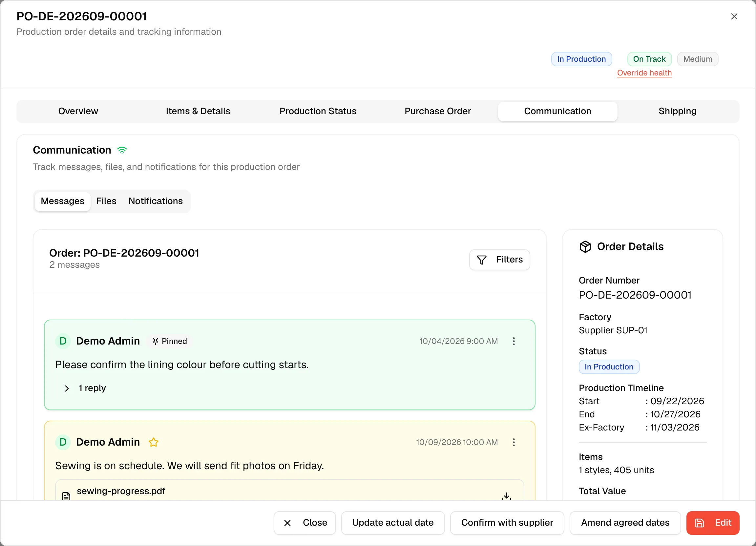Image resolution: width=756 pixels, height=546 pixels.
Task: Toggle the star on the sewing schedule message
Action: (x=153, y=442)
